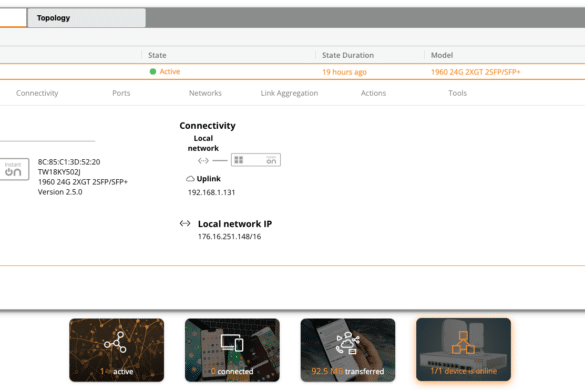Select the uplink IP 192.168.1.131

211,193
